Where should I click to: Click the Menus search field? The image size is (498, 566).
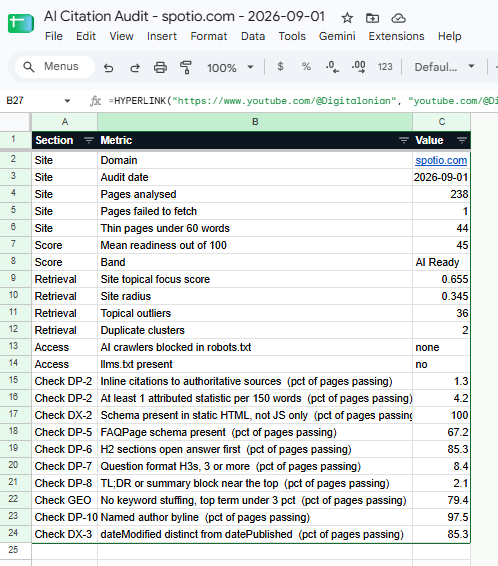[x=54, y=67]
